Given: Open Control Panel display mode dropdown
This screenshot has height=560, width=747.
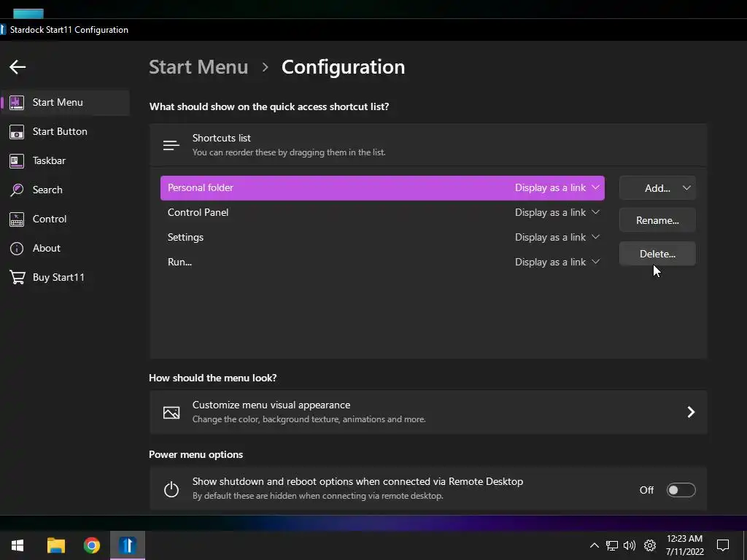Looking at the screenshot, I should (x=557, y=212).
